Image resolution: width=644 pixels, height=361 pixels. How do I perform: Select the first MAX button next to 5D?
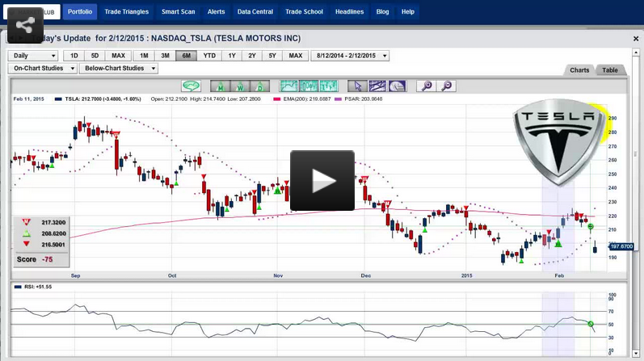118,56
